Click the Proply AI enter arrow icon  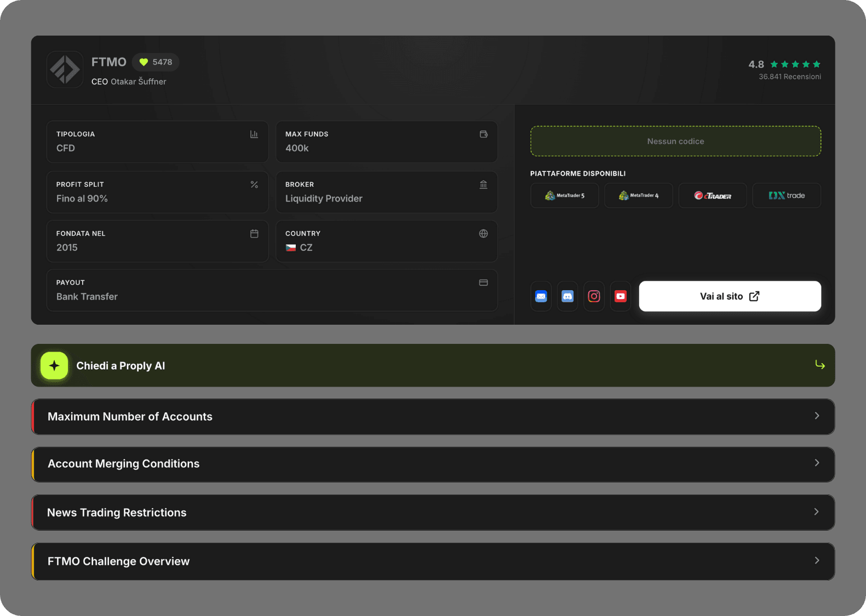click(819, 365)
